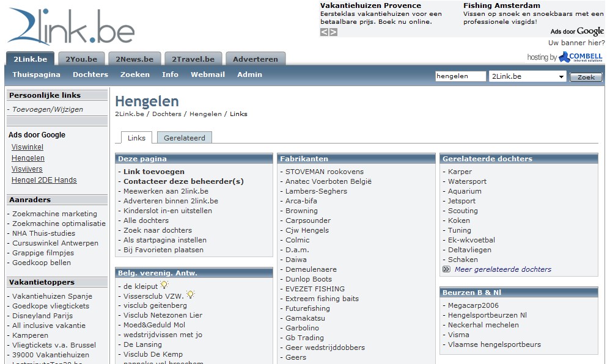This screenshot has width=610, height=364.
Task: Open Disneyland Parijs link
Action: 42,315
